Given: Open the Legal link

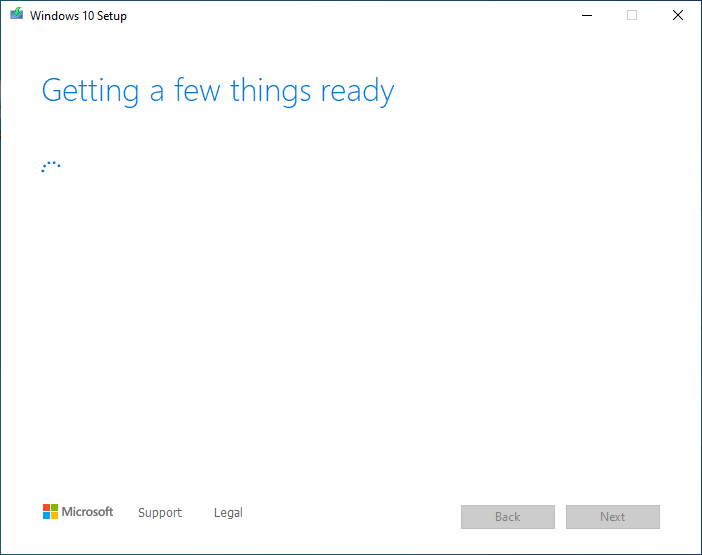Looking at the screenshot, I should pyautogui.click(x=228, y=513).
